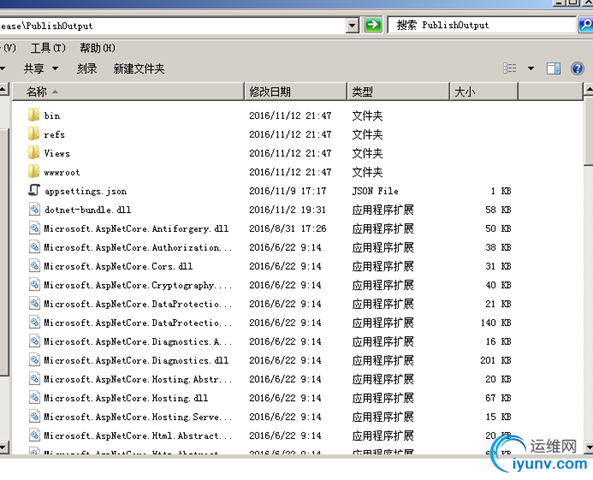Sort by the 名称 column header
This screenshot has width=593, height=480.
click(128, 92)
